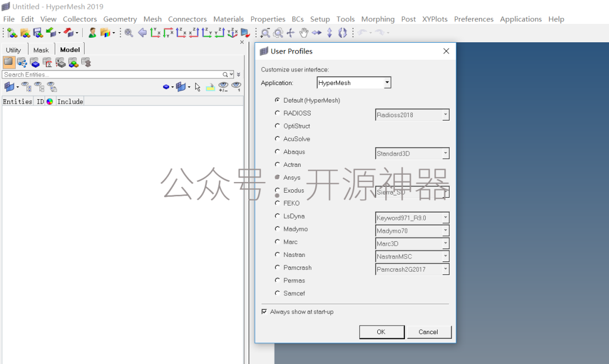
Task: Select the Model tab
Action: pos(70,50)
